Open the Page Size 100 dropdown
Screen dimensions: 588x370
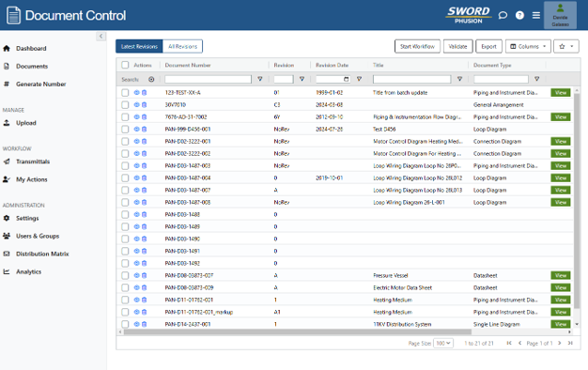(x=442, y=343)
